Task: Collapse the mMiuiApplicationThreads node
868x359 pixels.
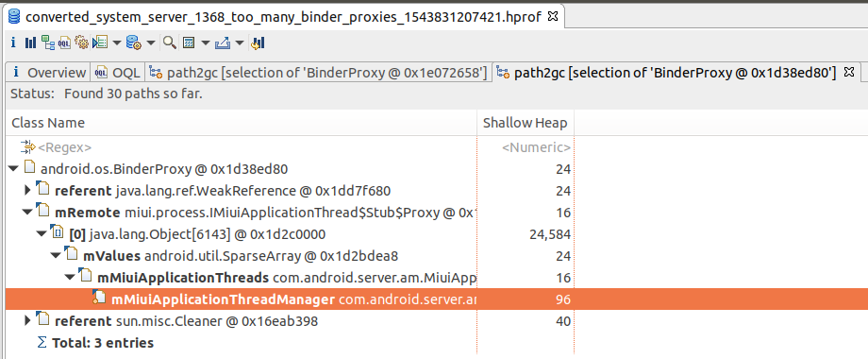Action: (x=70, y=278)
